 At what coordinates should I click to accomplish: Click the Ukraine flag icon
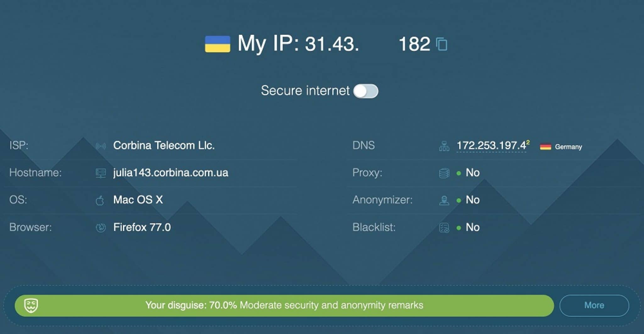(218, 44)
